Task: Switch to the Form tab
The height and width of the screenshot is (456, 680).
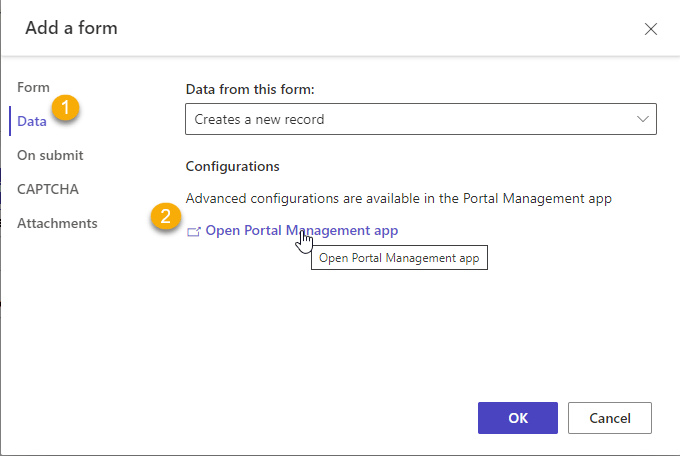Action: tap(33, 88)
